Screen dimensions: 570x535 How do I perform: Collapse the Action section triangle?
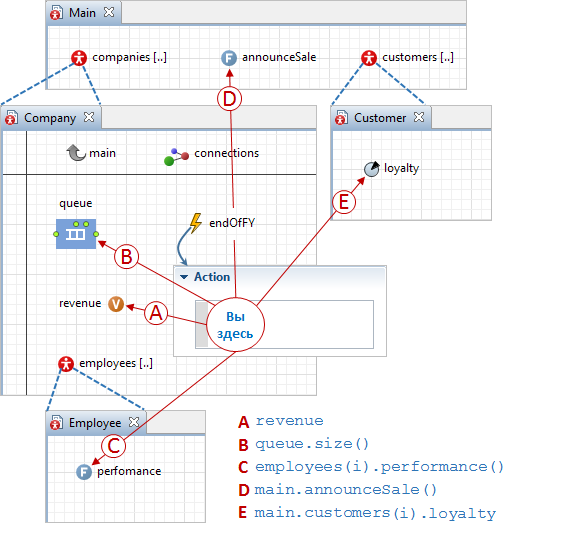click(184, 277)
